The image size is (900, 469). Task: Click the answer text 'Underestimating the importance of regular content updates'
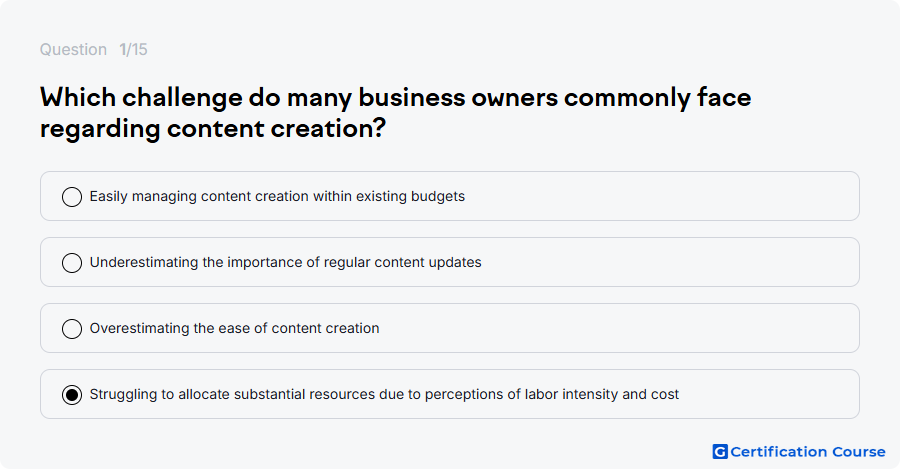coord(285,262)
